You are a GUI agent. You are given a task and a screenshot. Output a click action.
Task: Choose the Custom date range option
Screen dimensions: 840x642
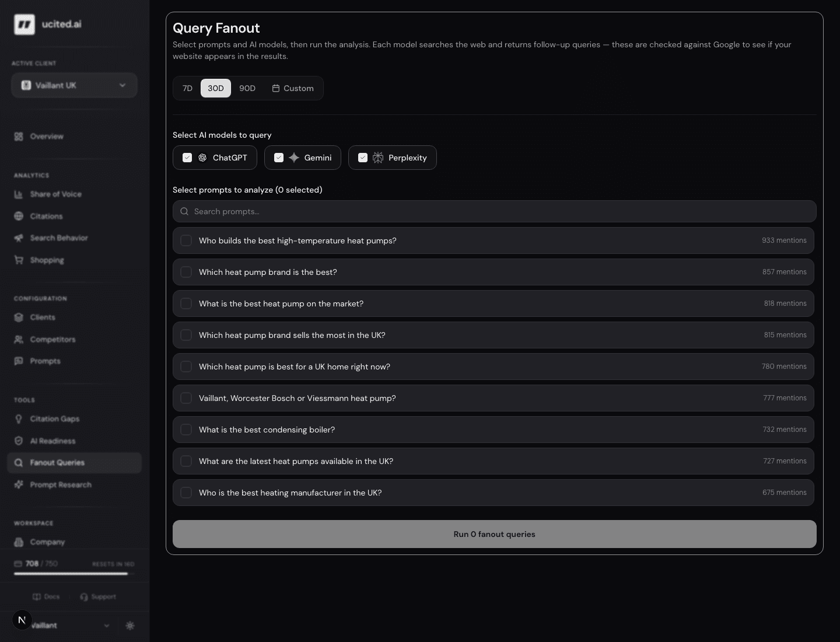[293, 88]
